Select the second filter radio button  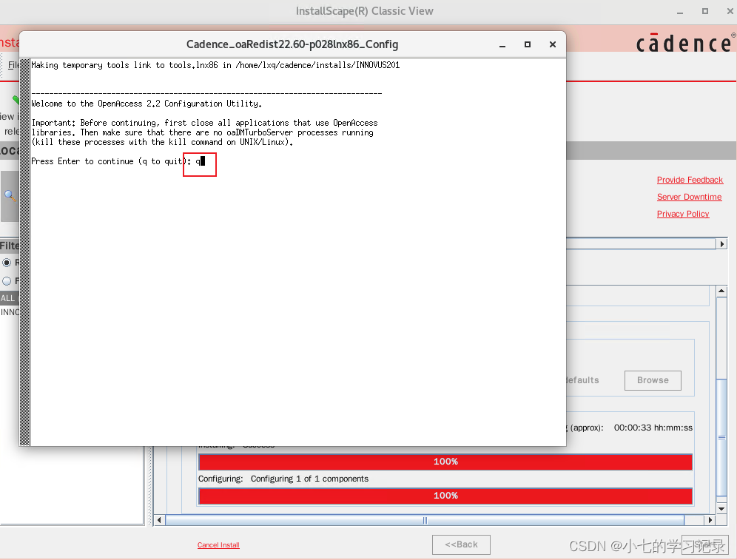[7, 281]
